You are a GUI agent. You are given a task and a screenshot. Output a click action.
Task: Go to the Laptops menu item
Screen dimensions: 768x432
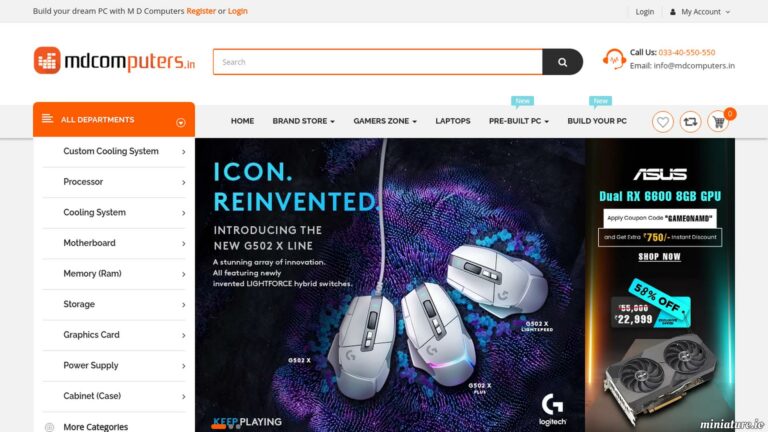pos(453,121)
